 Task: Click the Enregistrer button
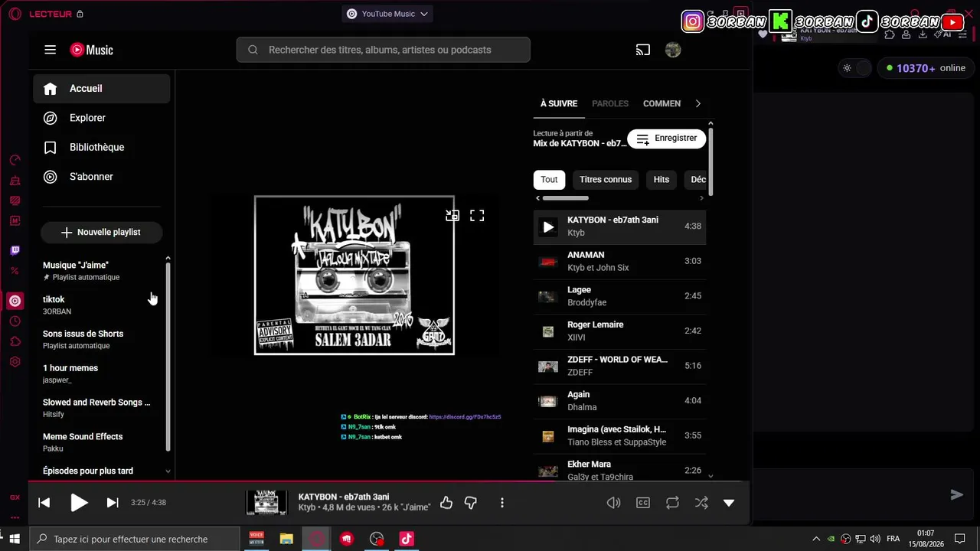tap(667, 139)
